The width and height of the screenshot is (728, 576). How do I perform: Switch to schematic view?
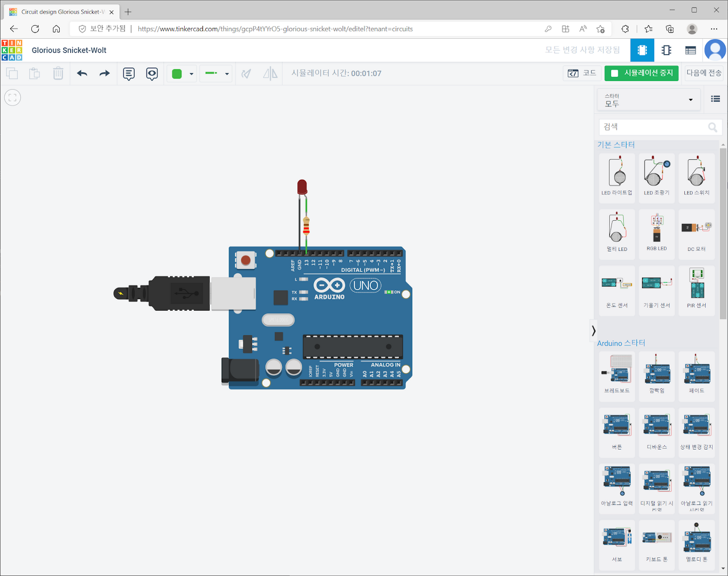point(667,50)
